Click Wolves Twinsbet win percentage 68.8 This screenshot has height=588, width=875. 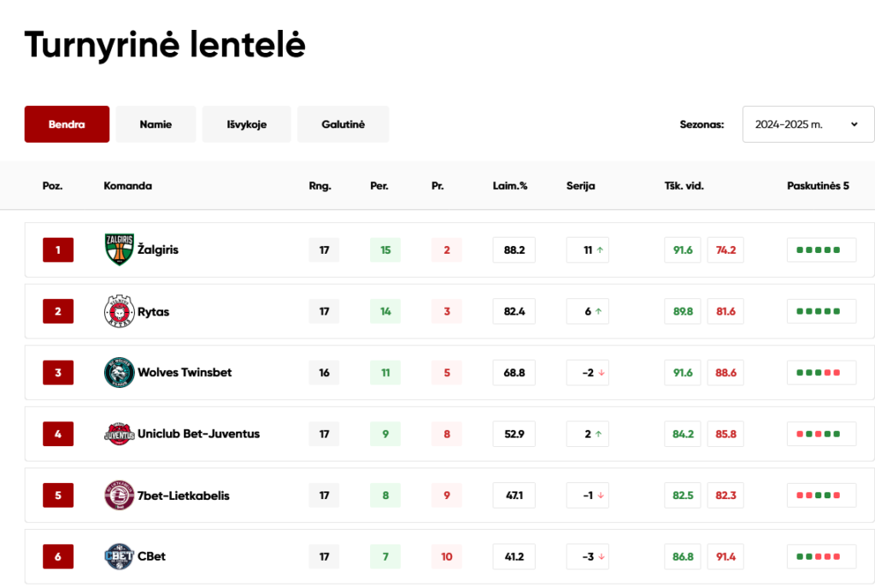click(514, 373)
